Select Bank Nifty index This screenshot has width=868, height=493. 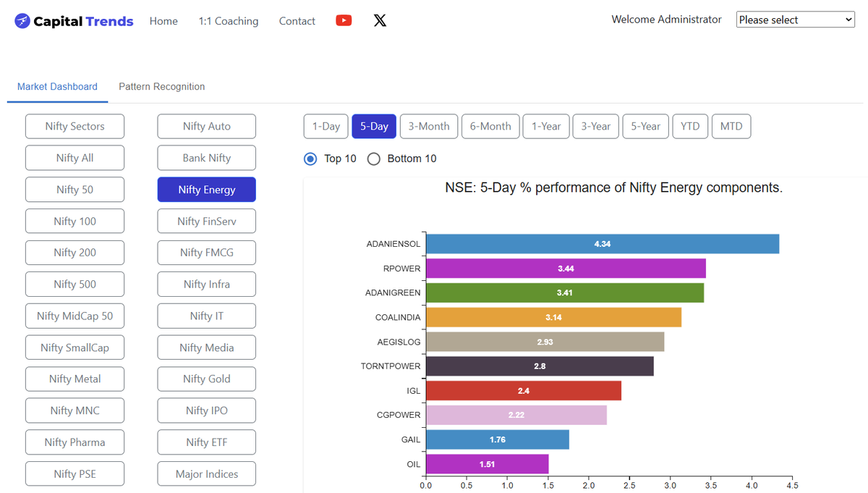[x=207, y=158]
